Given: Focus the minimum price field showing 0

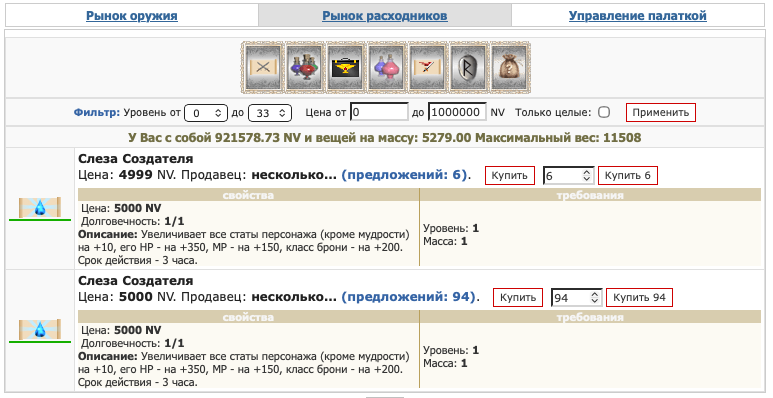Looking at the screenshot, I should [379, 112].
